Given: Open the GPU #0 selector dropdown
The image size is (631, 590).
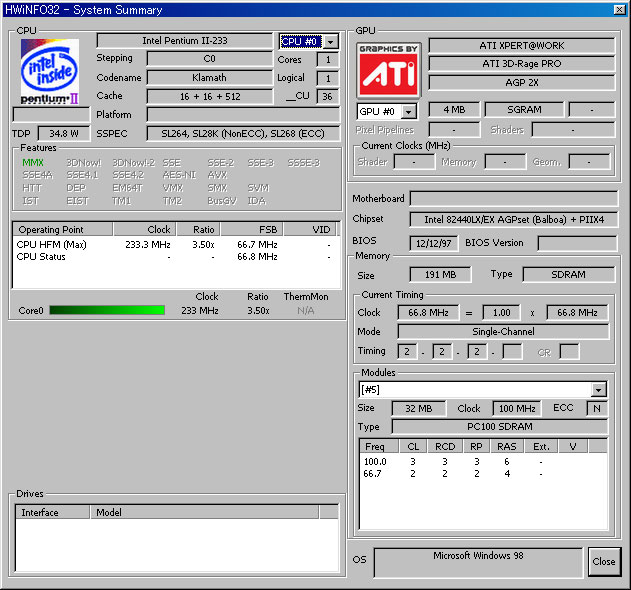Looking at the screenshot, I should point(408,111).
